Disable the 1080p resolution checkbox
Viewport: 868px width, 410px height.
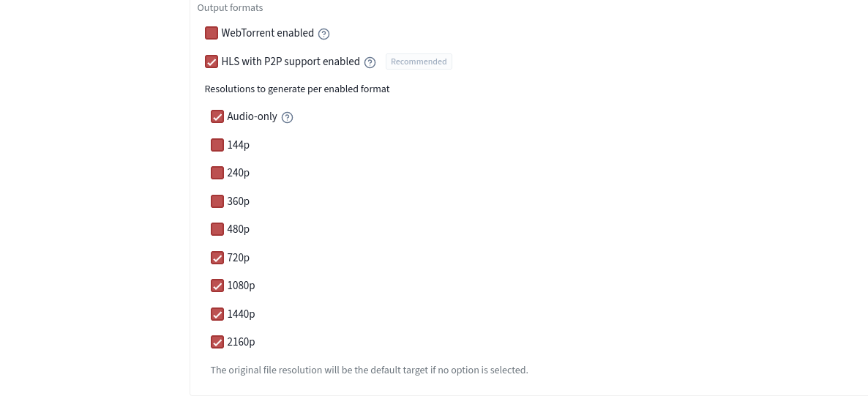(217, 286)
